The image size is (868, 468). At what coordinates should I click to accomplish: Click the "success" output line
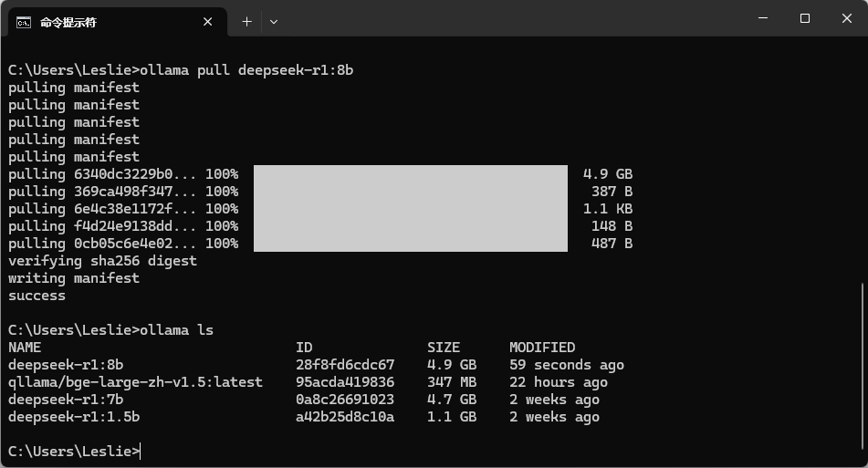coord(37,296)
